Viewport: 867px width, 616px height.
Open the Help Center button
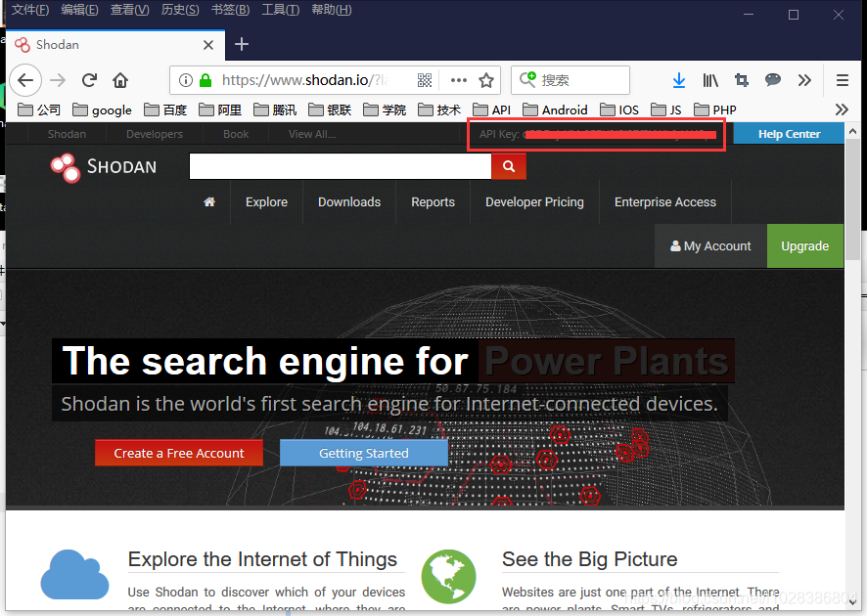point(789,134)
